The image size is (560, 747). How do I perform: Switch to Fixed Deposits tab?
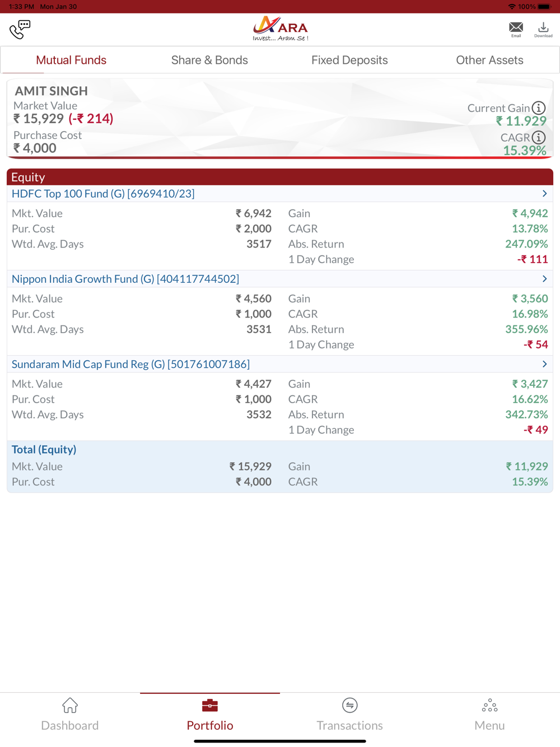[x=349, y=60]
